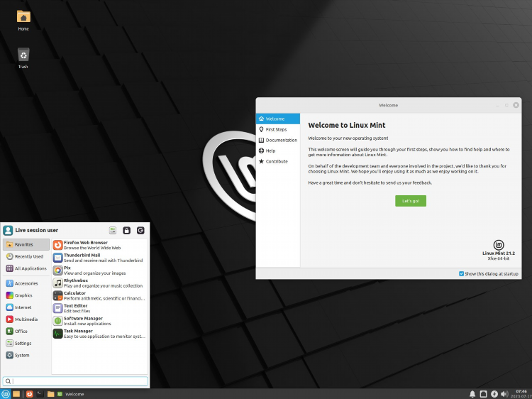Viewport: 532px width, 399px height.
Task: Open the Trash desktop icon
Action: click(23, 58)
